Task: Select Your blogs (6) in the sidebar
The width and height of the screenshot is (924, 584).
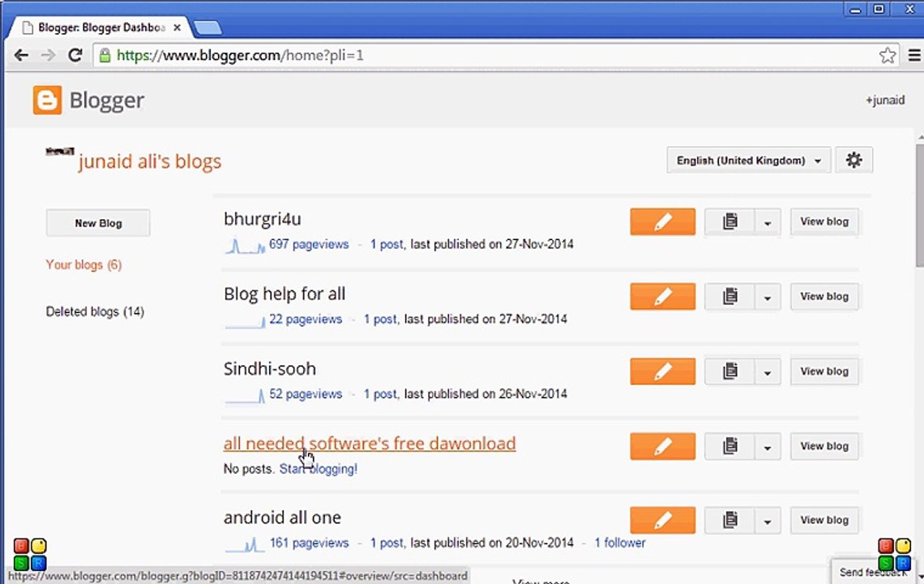Action: (x=83, y=265)
